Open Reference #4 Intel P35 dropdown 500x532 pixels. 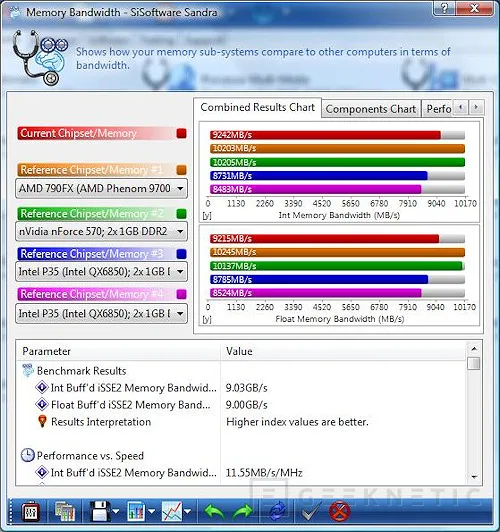[101, 314]
